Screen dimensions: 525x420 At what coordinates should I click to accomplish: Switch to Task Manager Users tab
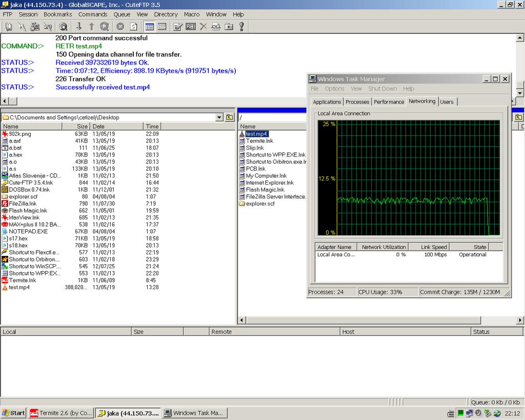(447, 102)
